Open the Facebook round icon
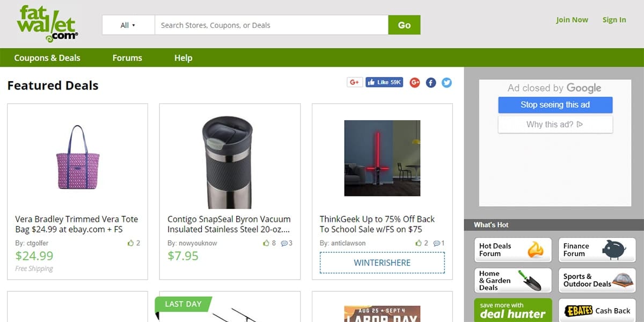 click(430, 83)
